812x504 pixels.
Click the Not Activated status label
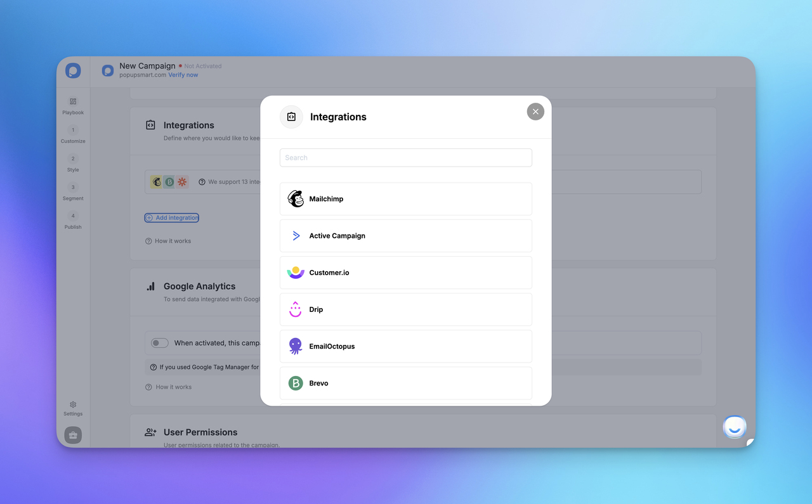(202, 66)
